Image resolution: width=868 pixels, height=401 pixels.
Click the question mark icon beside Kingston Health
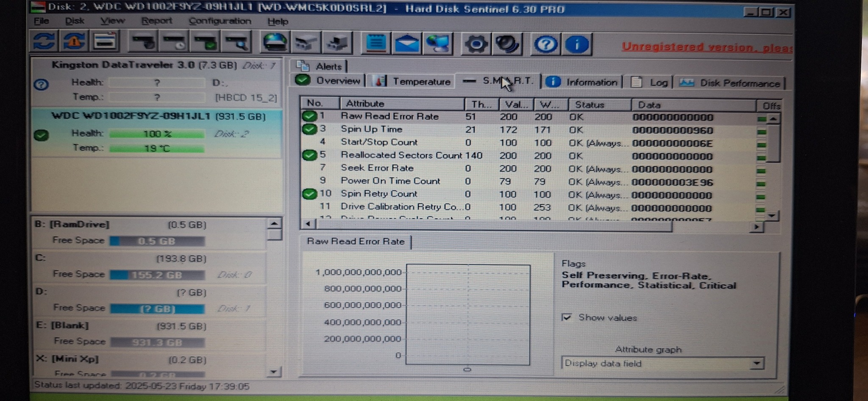click(x=41, y=84)
